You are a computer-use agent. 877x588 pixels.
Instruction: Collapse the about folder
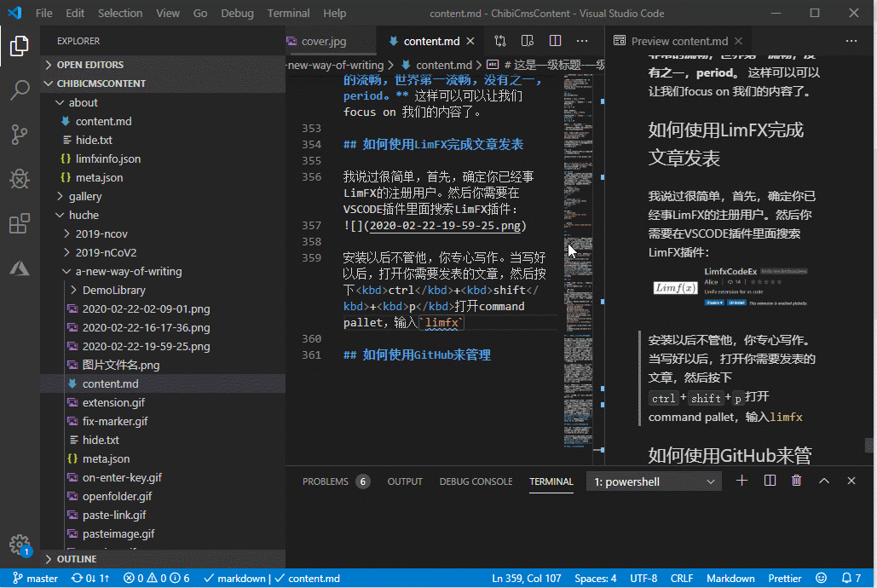pyautogui.click(x=163, y=102)
